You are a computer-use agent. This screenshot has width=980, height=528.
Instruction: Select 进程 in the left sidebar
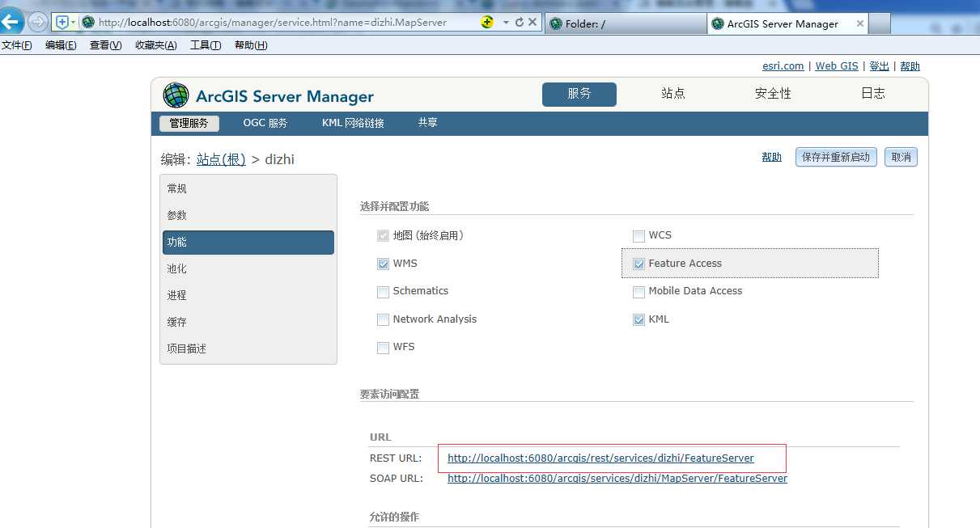(248, 295)
